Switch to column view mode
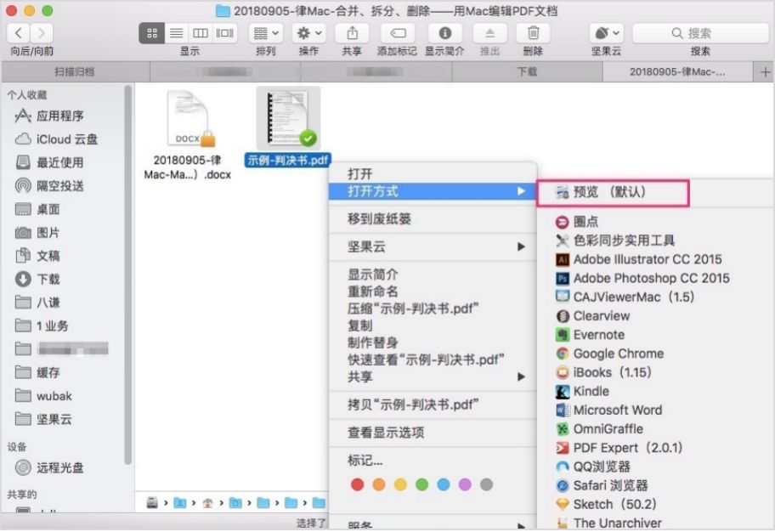Screen dimensions: 775x532 (201, 33)
